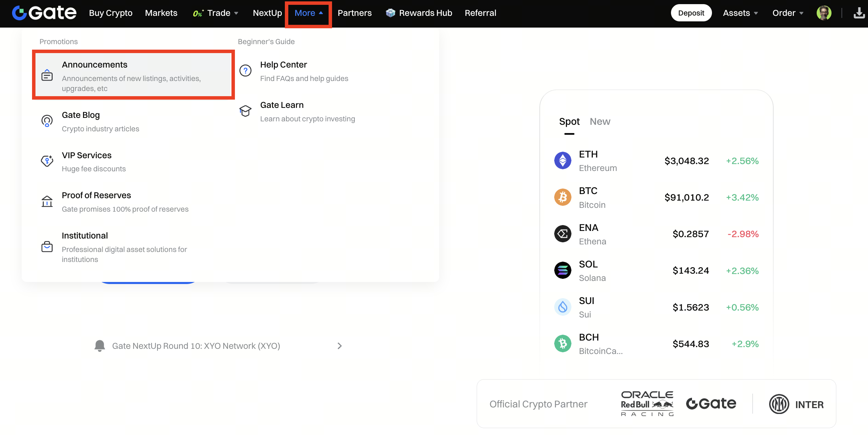Image resolution: width=868 pixels, height=435 pixels.
Task: Expand the Order dropdown
Action: [x=788, y=13]
